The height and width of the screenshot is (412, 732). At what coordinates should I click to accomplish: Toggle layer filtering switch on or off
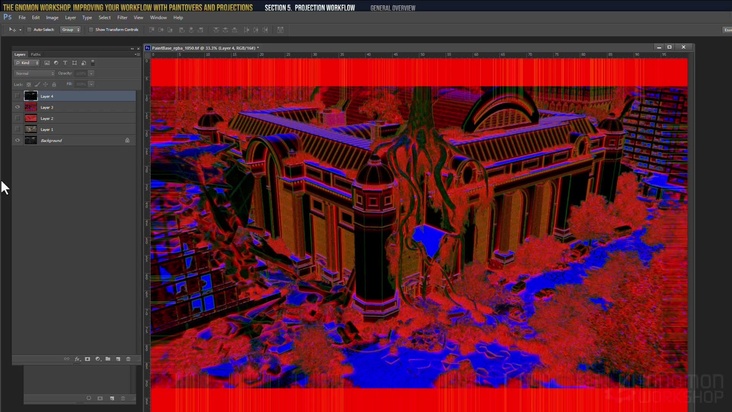(x=92, y=62)
